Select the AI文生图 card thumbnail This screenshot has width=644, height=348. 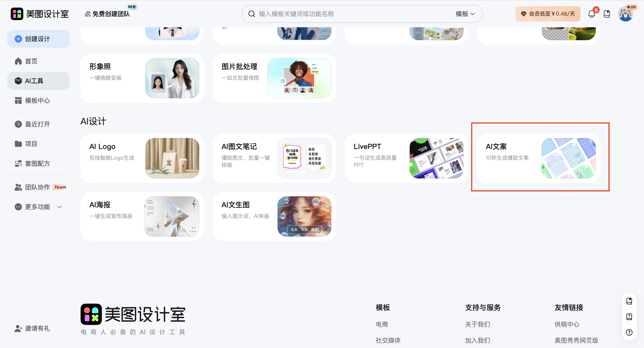[305, 216]
